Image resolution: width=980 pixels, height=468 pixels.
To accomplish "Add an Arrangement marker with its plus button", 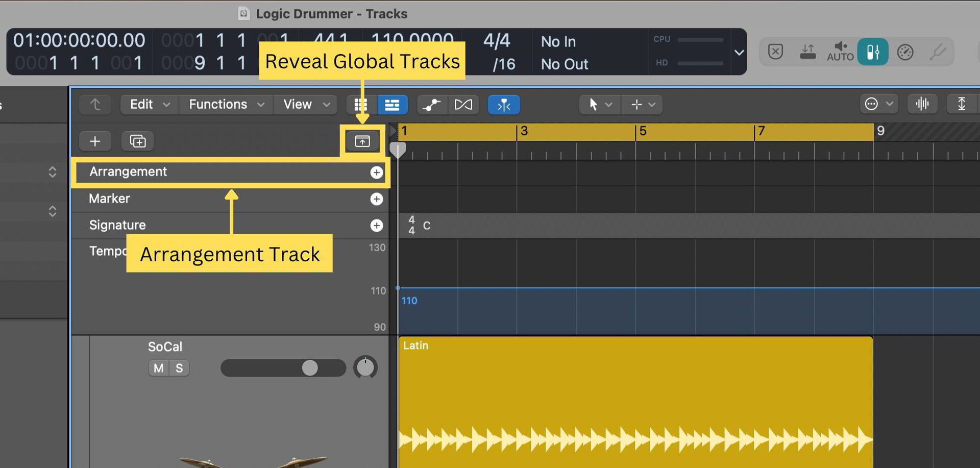I will (377, 173).
